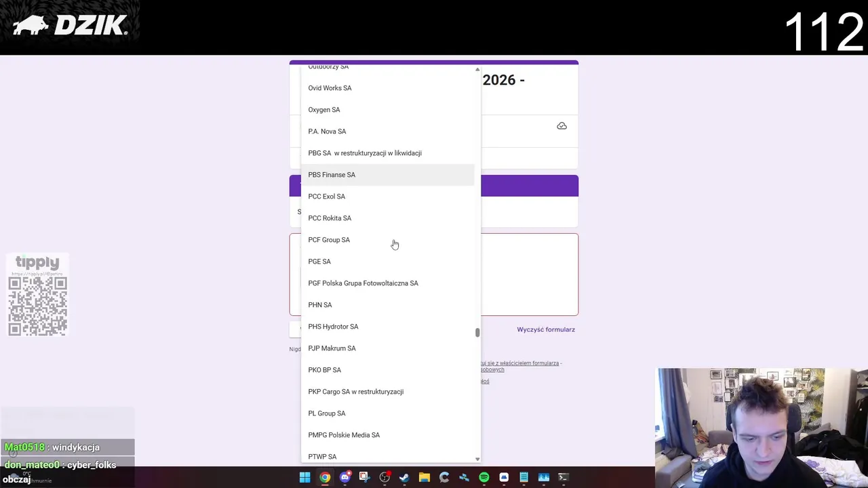Open Google Chrome from taskbar

pyautogui.click(x=325, y=477)
